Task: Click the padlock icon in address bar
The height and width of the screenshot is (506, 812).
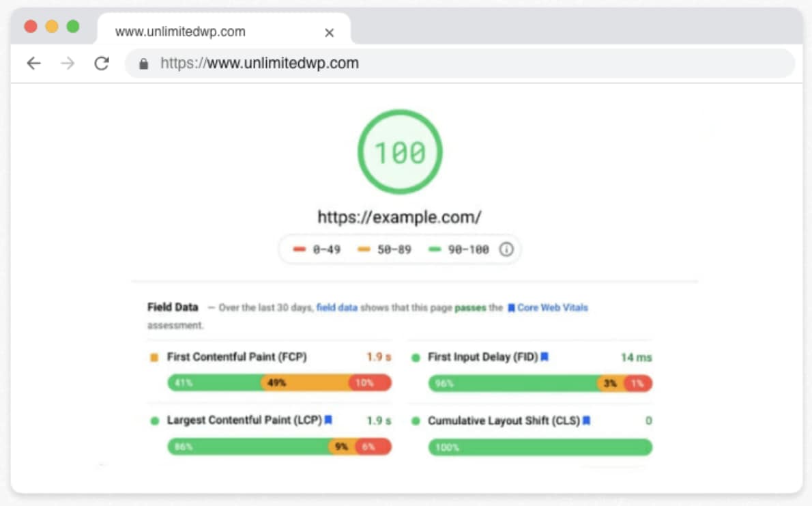Action: [x=143, y=64]
